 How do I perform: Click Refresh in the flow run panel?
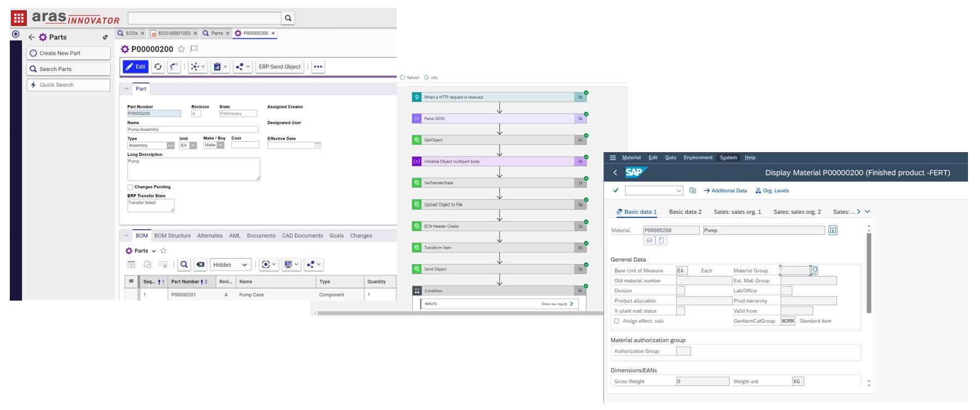pos(410,77)
